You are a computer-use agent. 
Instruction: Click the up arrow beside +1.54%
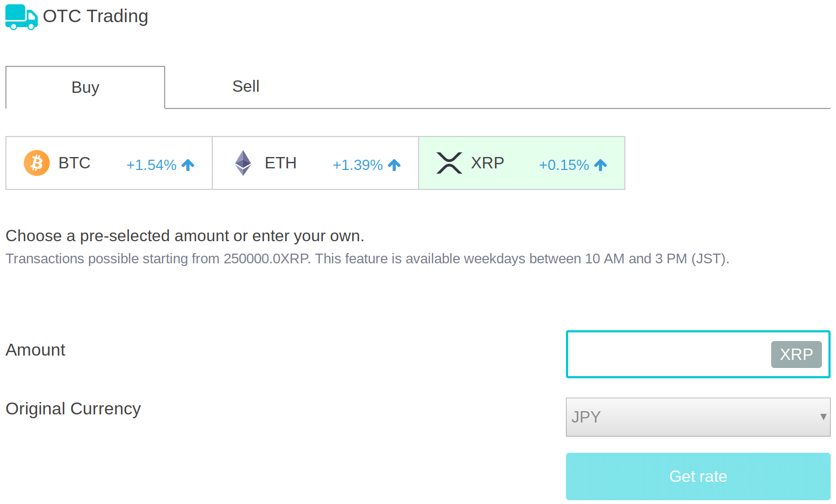click(188, 165)
